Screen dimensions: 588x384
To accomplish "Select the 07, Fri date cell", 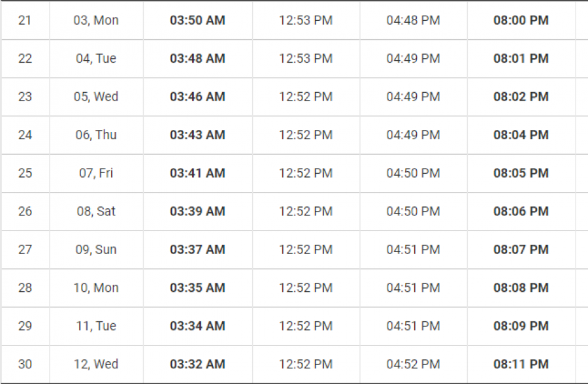I will coord(96,173).
